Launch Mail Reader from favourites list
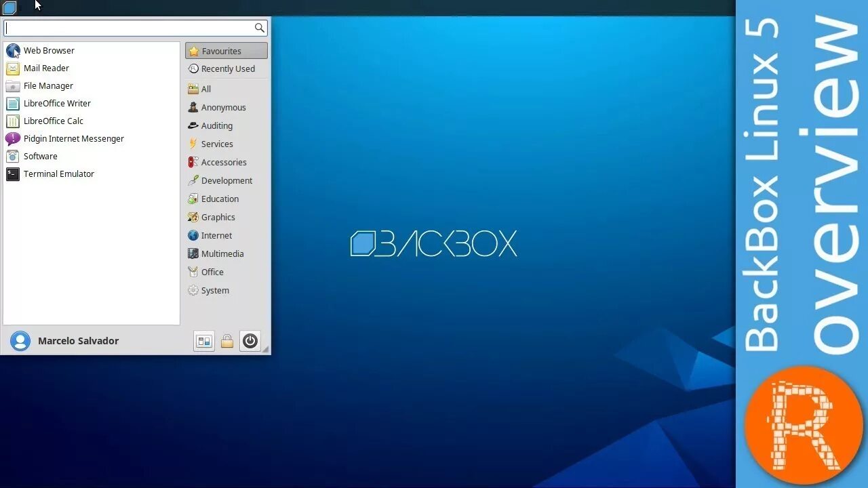Viewport: 868px width, 488px height. 92,68
